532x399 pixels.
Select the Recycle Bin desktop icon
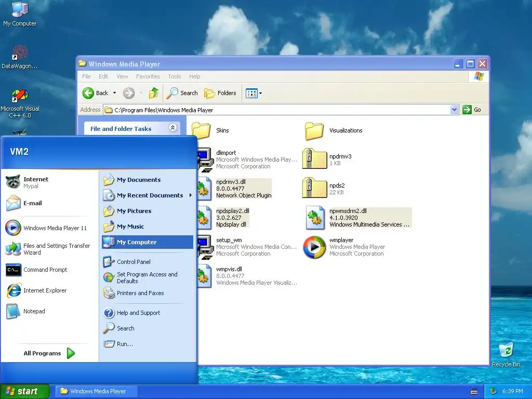point(506,354)
